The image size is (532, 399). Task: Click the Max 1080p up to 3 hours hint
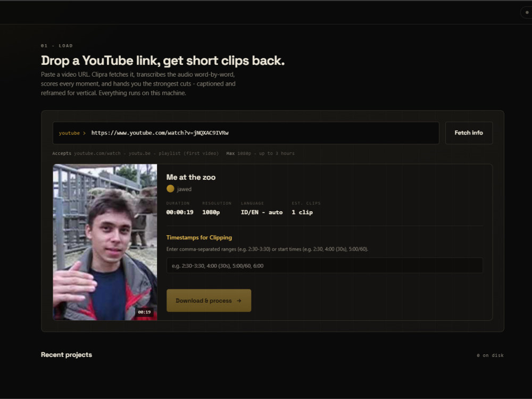point(260,153)
